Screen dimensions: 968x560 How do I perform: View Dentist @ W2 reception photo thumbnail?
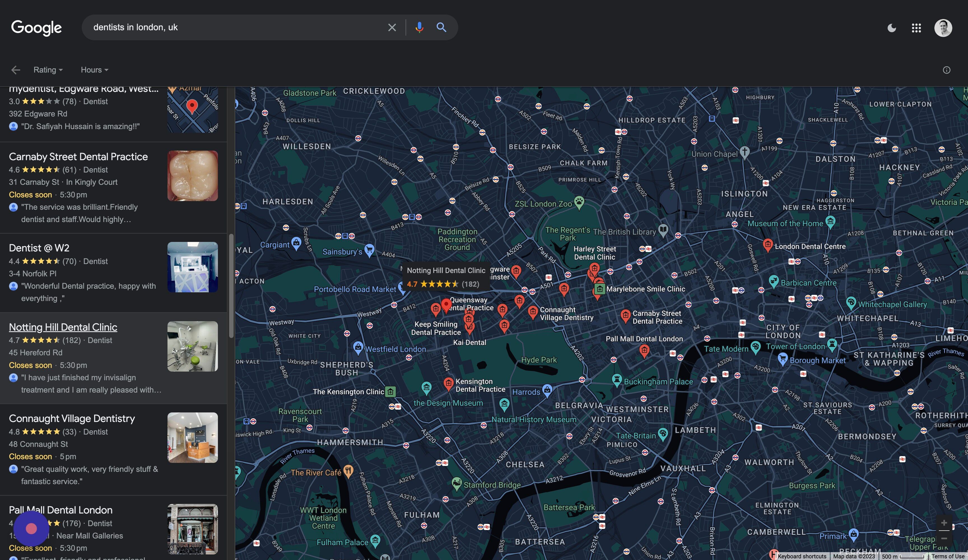(192, 267)
